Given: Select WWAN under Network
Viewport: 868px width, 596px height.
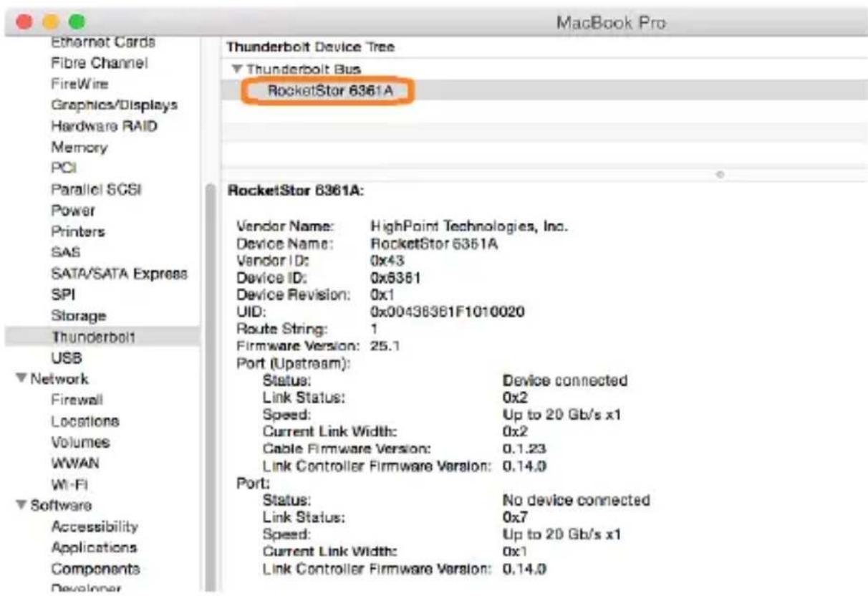Looking at the screenshot, I should pos(75,463).
